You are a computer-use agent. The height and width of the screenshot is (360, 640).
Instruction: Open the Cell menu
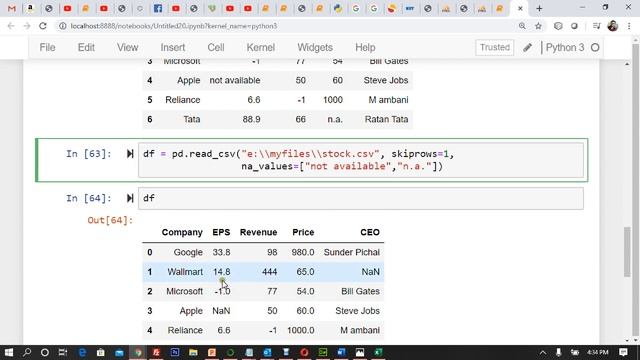[x=216, y=47]
